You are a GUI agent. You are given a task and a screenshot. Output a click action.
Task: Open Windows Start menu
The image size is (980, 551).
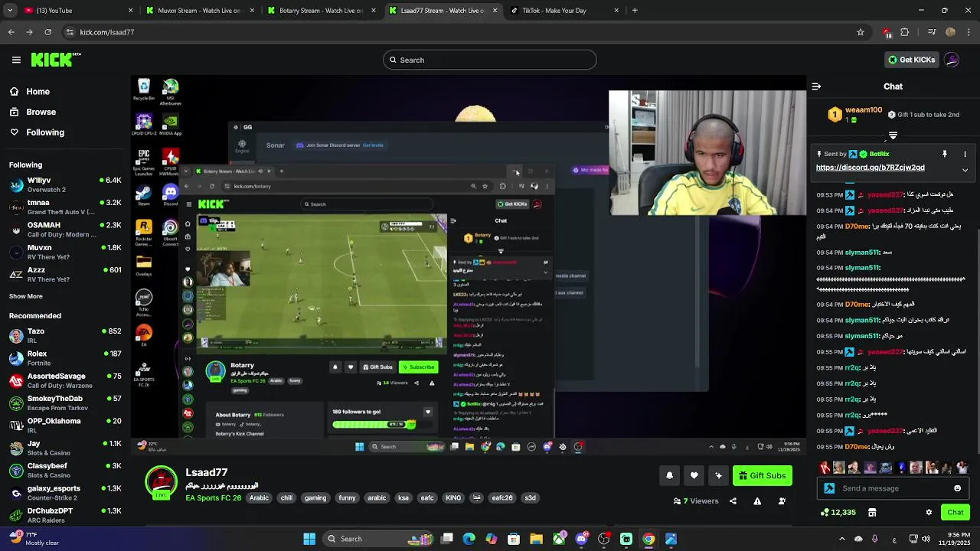coord(309,539)
